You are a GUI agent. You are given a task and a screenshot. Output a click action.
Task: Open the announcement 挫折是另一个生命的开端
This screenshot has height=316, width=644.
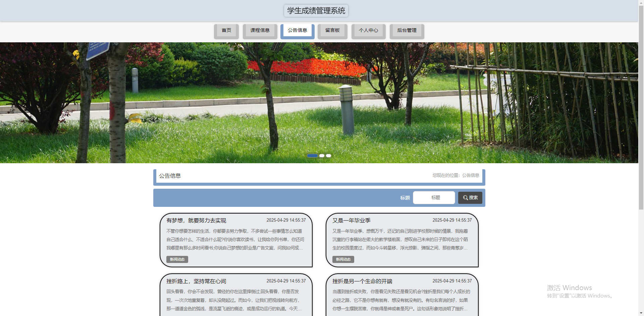coord(362,281)
